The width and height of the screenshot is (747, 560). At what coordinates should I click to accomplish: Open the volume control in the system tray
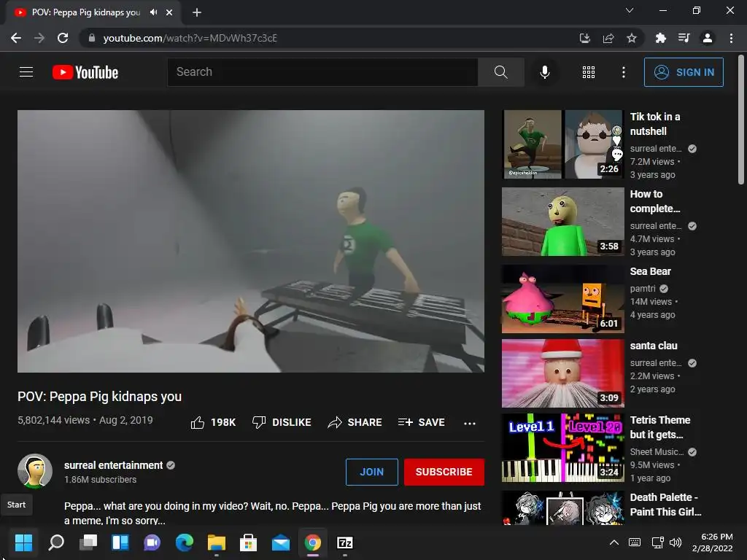tap(676, 542)
